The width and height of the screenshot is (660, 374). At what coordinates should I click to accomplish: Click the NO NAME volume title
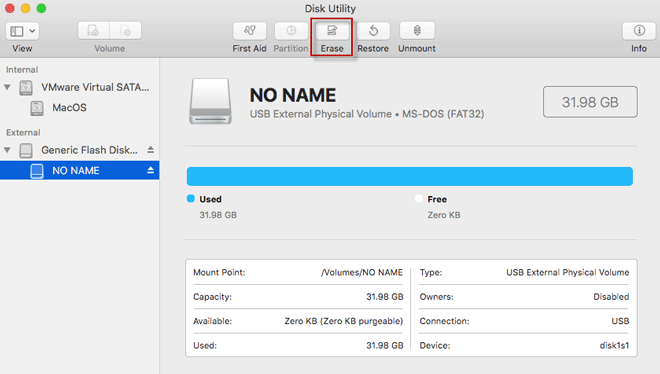pyautogui.click(x=293, y=95)
